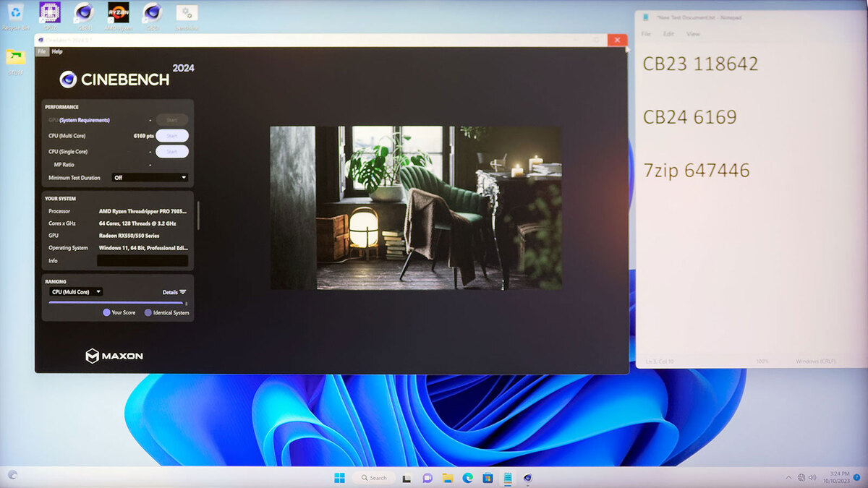868x488 pixels.
Task: Click the Cinebench 2024 logo
Action: coord(127,77)
